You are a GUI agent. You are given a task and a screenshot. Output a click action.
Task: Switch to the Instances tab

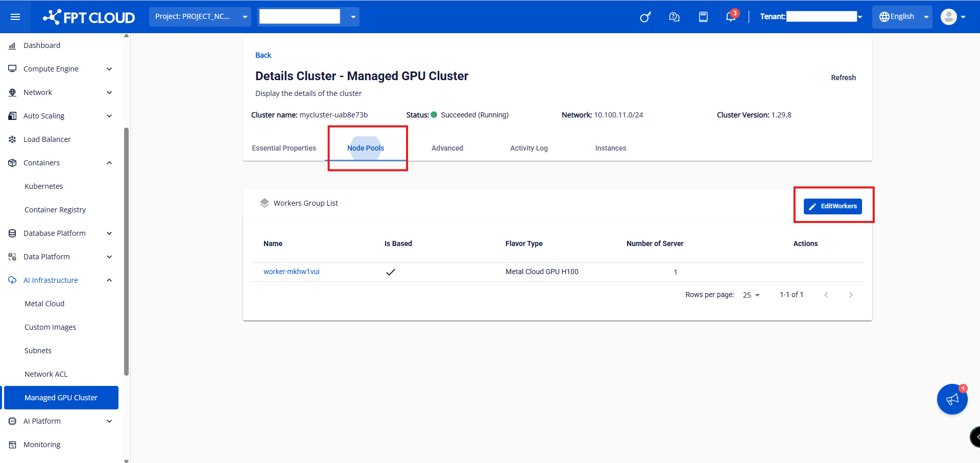pos(610,148)
